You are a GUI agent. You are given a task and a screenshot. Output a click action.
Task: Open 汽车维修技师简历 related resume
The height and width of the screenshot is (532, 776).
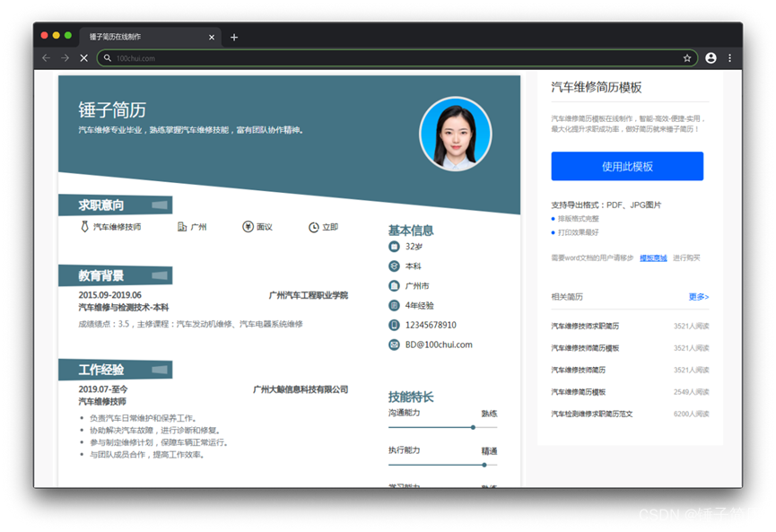(578, 370)
